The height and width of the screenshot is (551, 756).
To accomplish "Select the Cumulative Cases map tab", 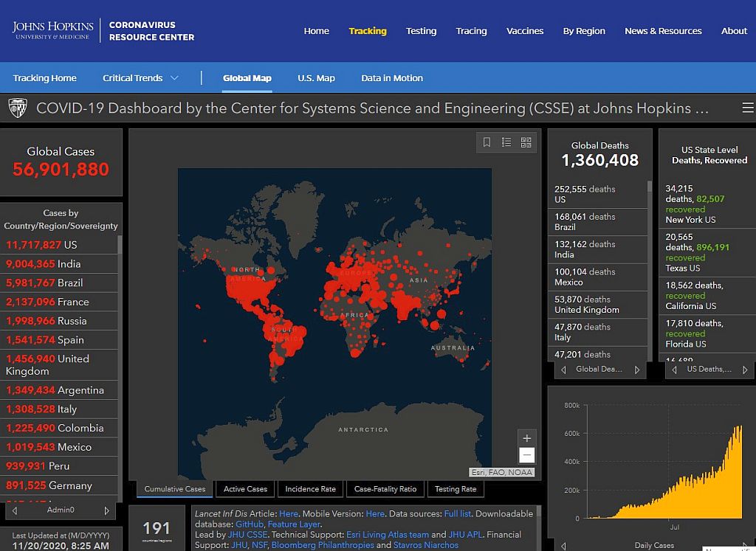I will click(x=174, y=489).
